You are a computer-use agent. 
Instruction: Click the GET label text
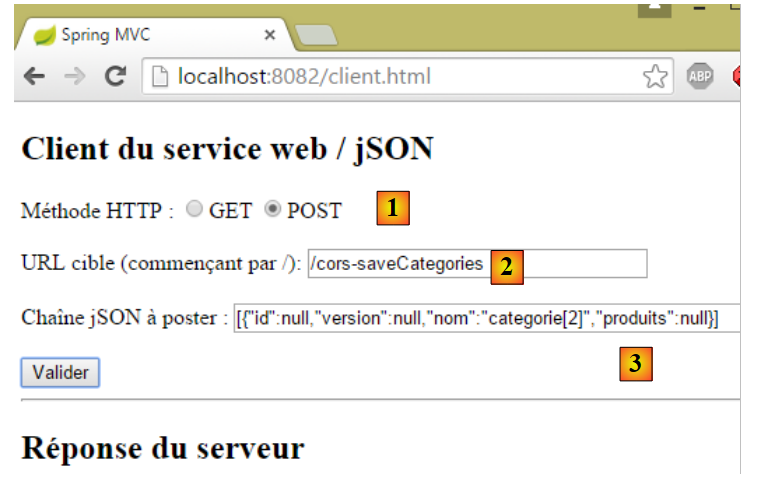point(230,211)
